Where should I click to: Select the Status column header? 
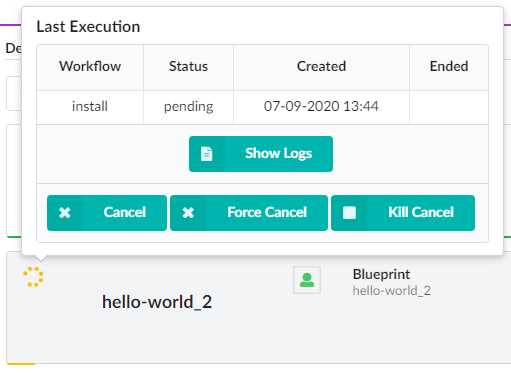(188, 67)
